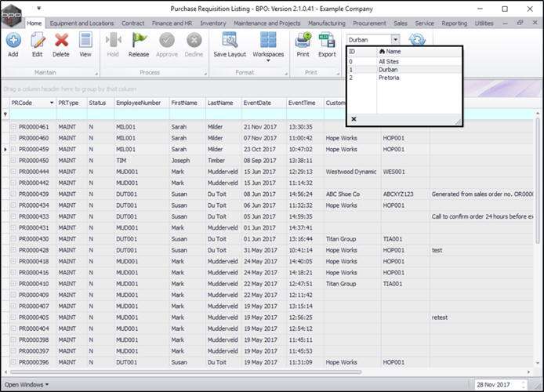This screenshot has height=392, width=544.
Task: Click the ID header in site dropdown
Action: [362, 51]
